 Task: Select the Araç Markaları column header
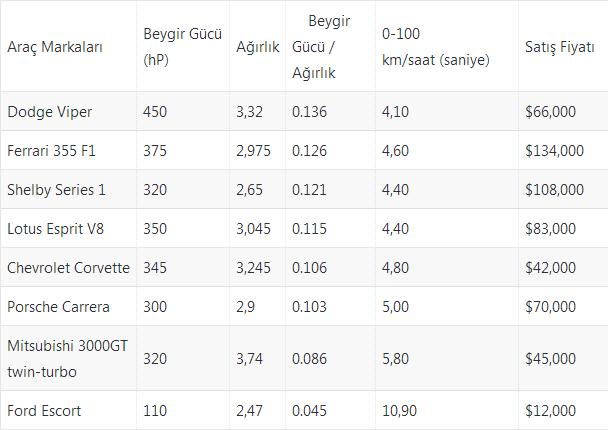[55, 47]
